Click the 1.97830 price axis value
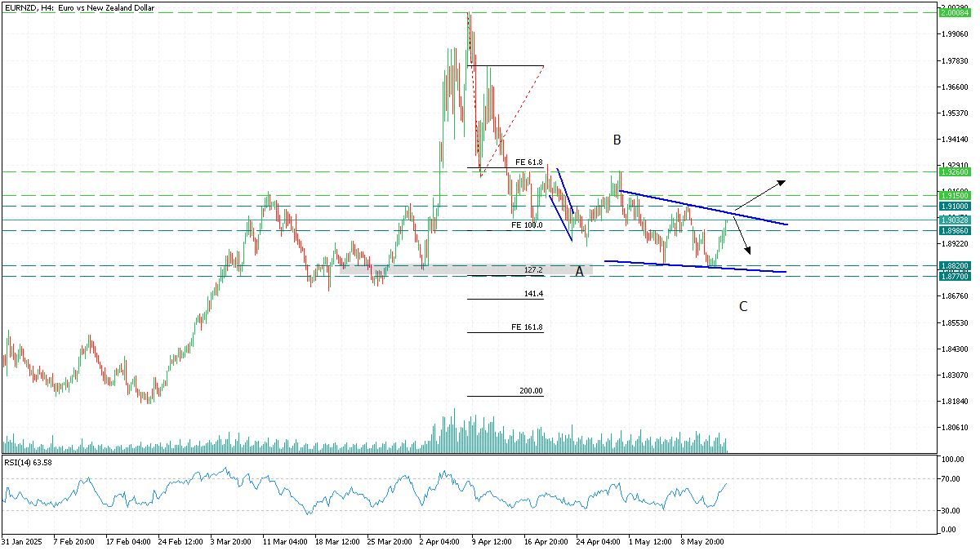 click(x=955, y=61)
